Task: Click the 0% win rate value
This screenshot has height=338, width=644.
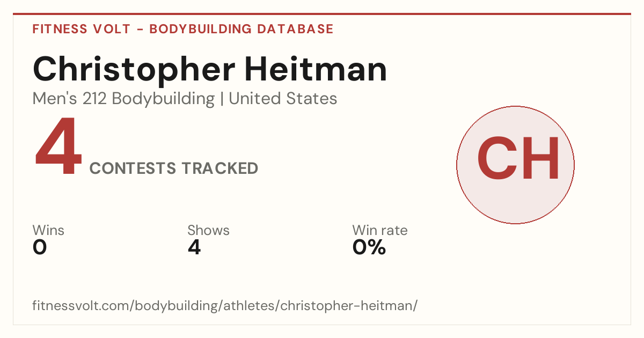Action: (x=369, y=247)
